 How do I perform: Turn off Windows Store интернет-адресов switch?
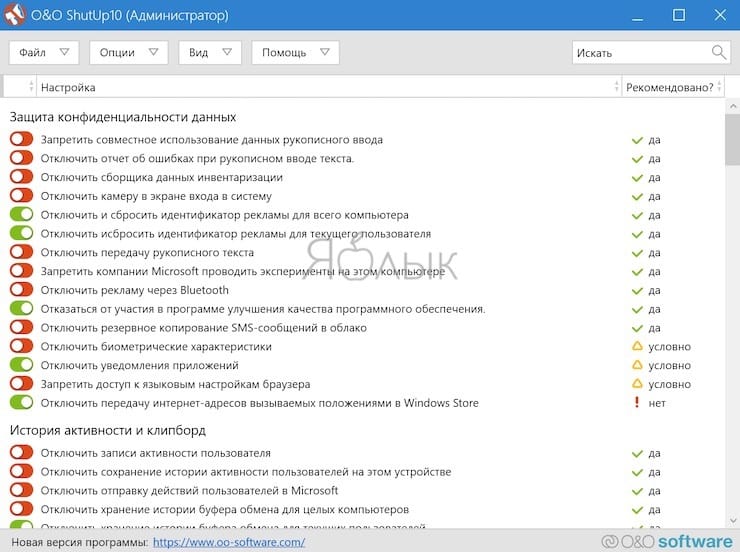(21, 402)
